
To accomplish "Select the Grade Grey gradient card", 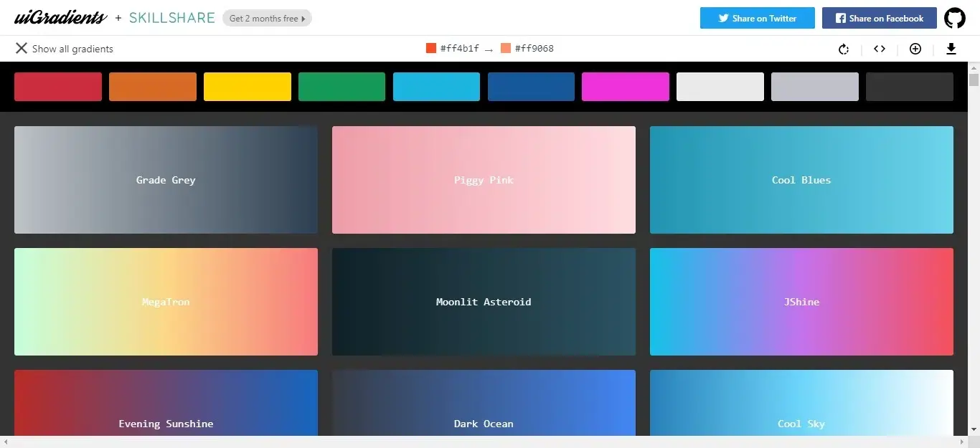I will pos(166,180).
